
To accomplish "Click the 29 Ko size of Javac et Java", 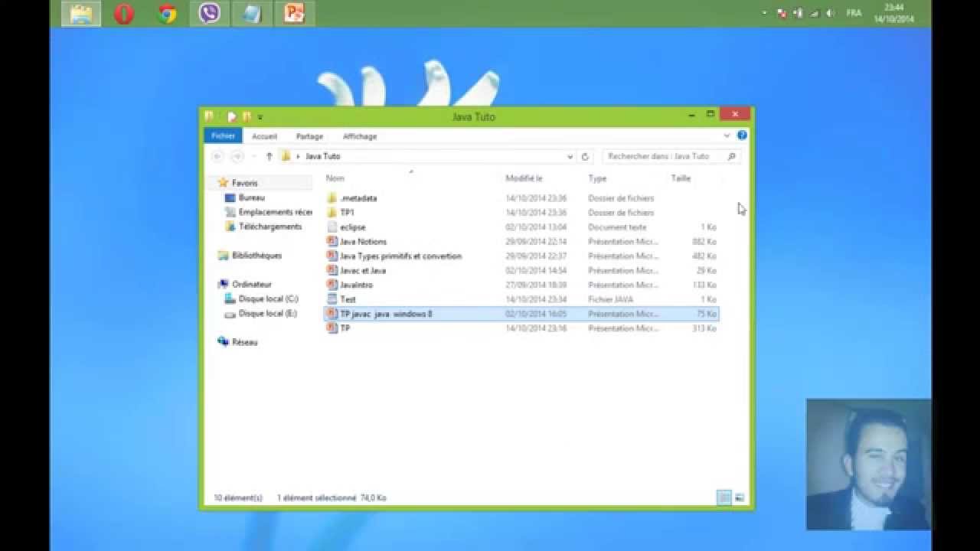I will (x=707, y=270).
